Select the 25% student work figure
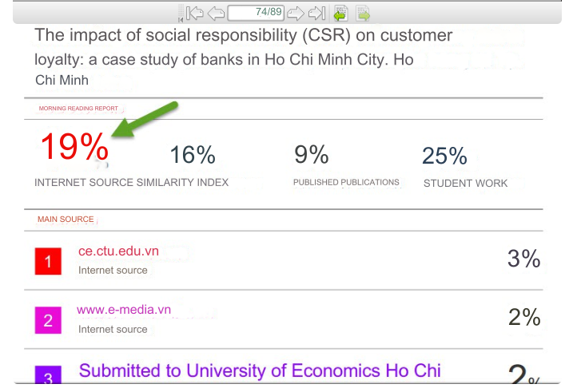This screenshot has height=392, width=573. (444, 156)
